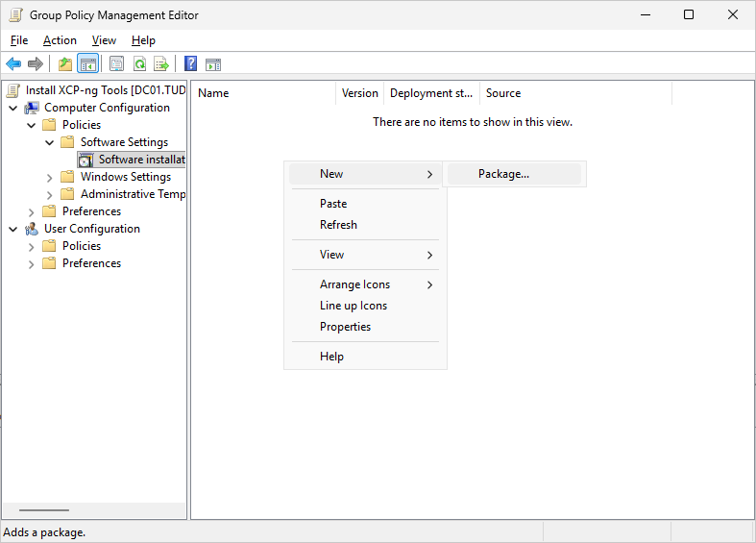Image resolution: width=756 pixels, height=543 pixels.
Task: Toggle the Show/Hide Console Tree icon
Action: point(87,63)
